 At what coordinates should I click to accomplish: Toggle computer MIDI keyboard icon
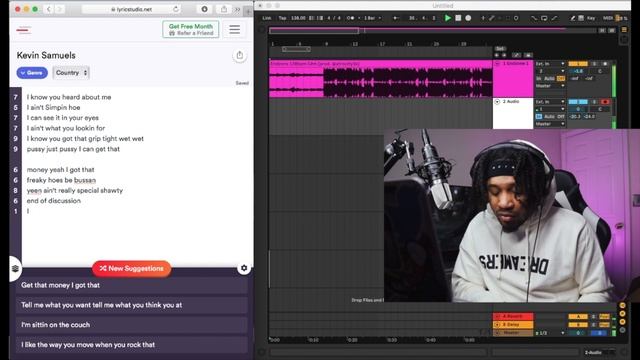tap(581, 18)
